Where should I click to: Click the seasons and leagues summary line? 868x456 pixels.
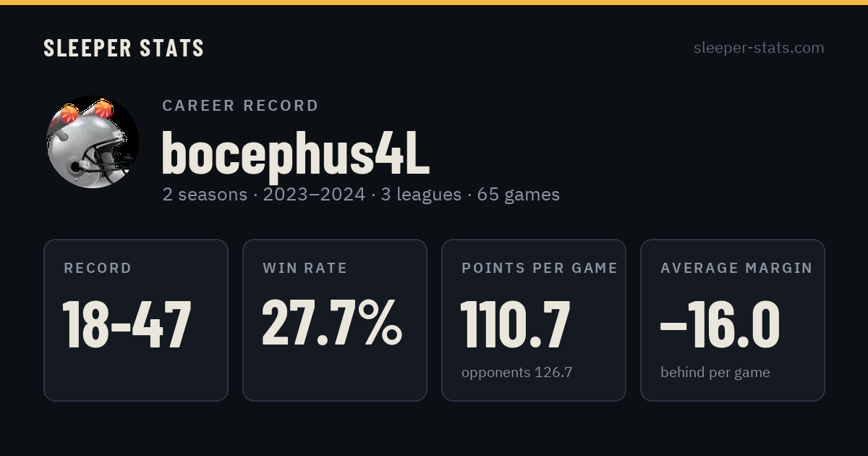click(x=361, y=195)
